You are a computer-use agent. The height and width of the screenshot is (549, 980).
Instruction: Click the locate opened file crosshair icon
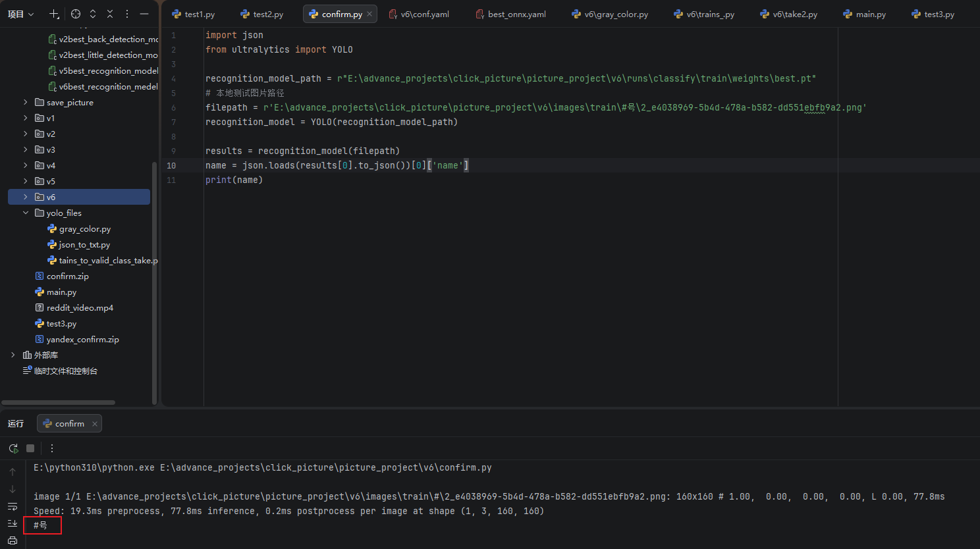click(x=76, y=14)
